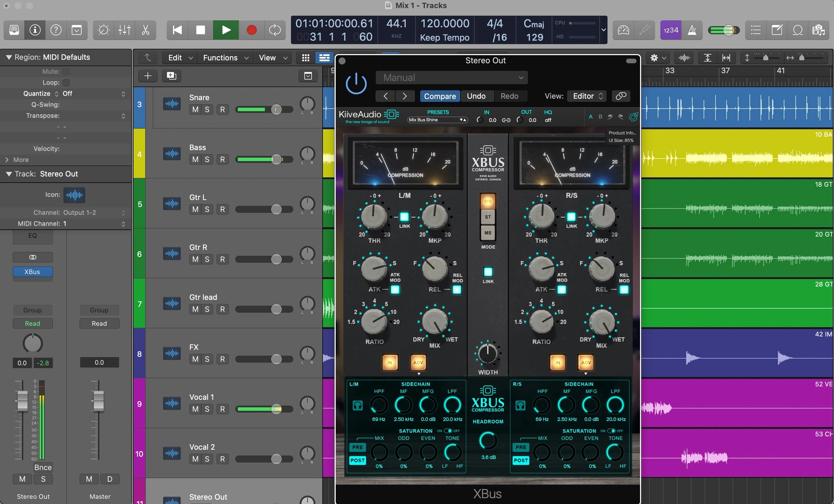The image size is (834, 504).
Task: Open the Mix Bus Shine presets dropdown
Action: point(437,120)
